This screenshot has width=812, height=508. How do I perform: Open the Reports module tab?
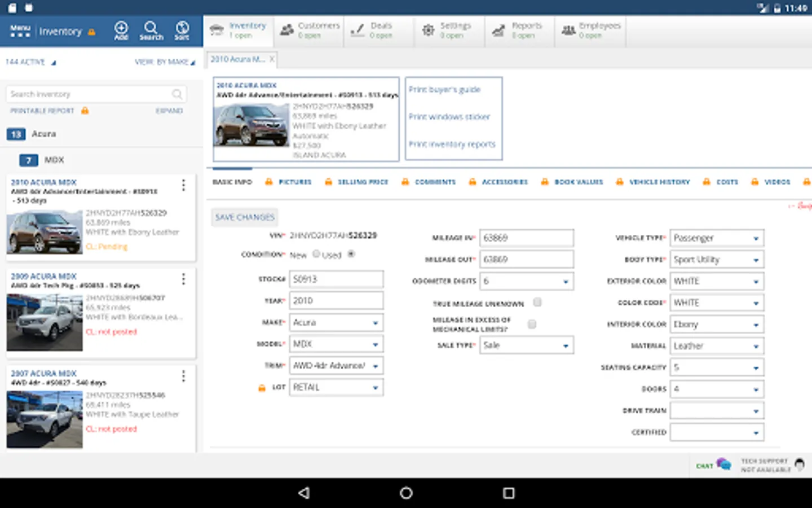519,30
